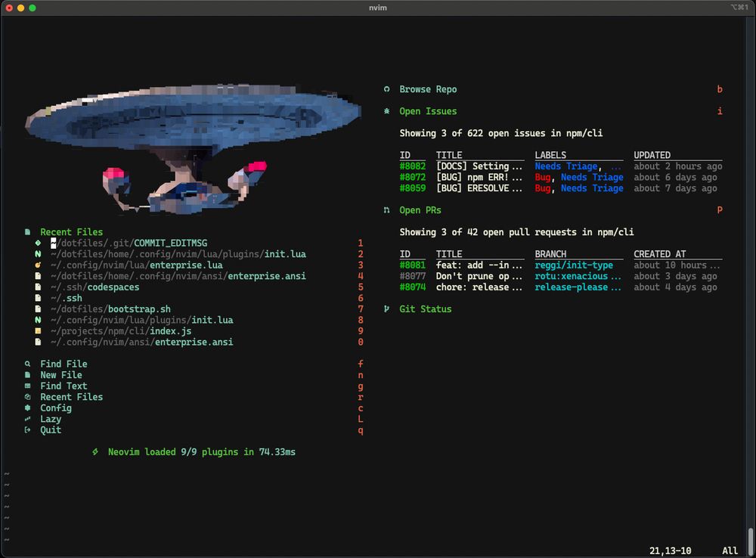
Task: Click issue ID #8082
Action: click(x=413, y=166)
